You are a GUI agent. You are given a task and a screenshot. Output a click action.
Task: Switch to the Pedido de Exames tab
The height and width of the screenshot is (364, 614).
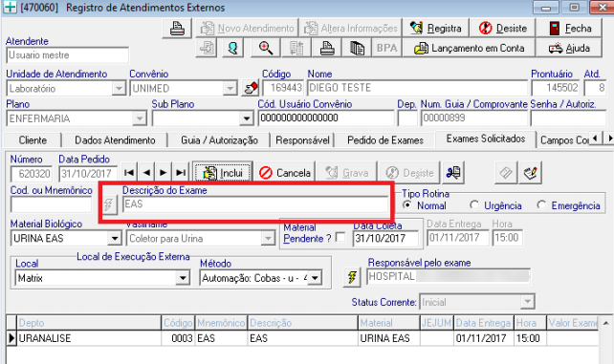point(385,140)
